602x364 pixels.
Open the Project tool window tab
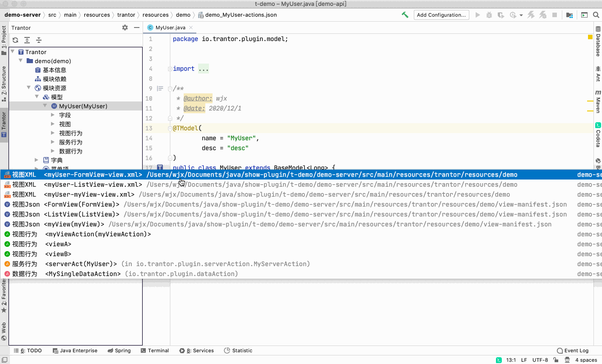[4, 41]
